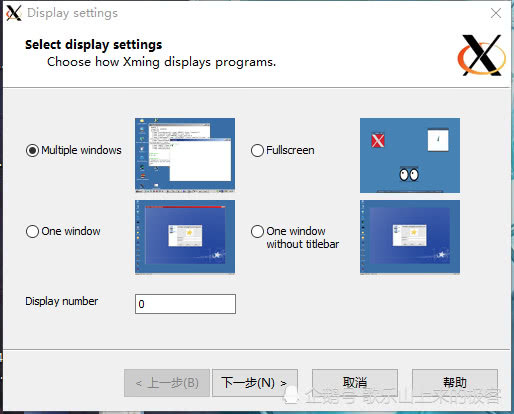
Task: Click the Display number label
Action: coord(62,301)
